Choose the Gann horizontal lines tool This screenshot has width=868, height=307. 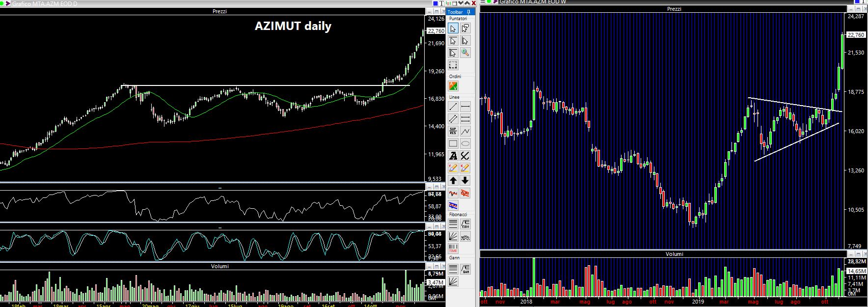(x=453, y=269)
